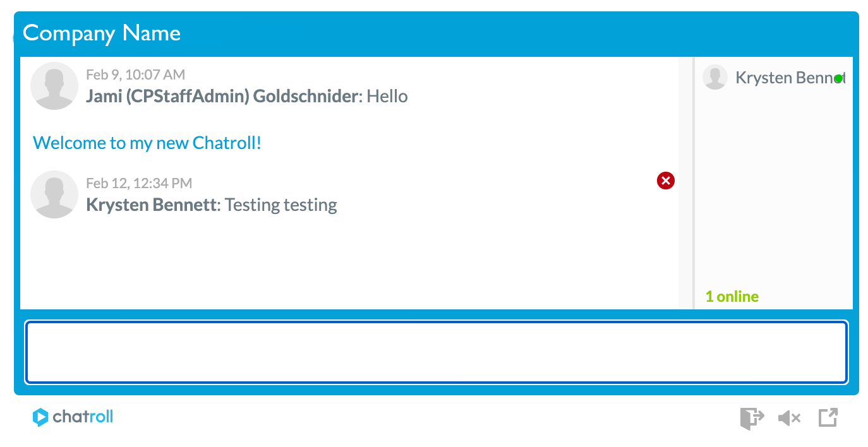Open chat in pop-out window icon
The height and width of the screenshot is (447, 868).
pyautogui.click(x=828, y=417)
